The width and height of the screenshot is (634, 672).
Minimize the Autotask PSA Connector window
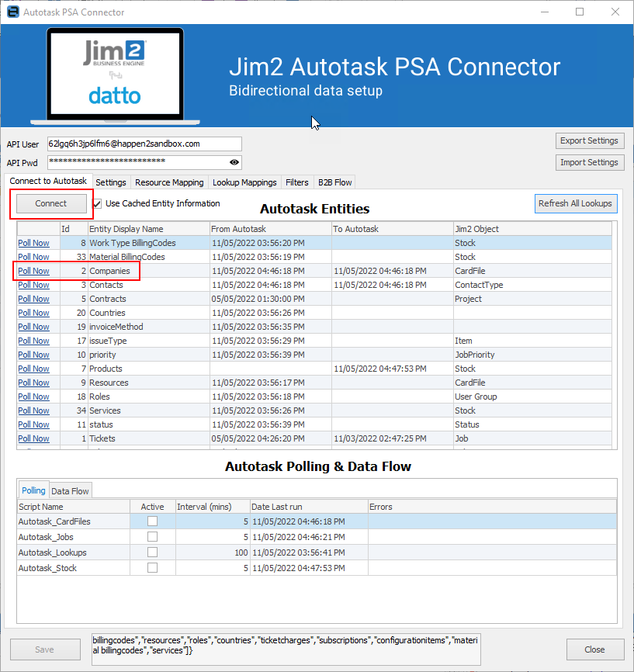545,12
